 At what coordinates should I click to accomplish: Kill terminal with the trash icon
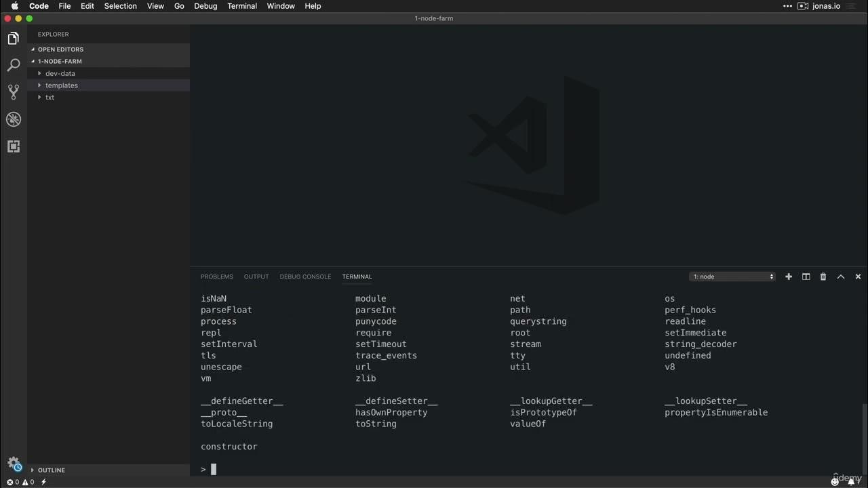click(823, 277)
